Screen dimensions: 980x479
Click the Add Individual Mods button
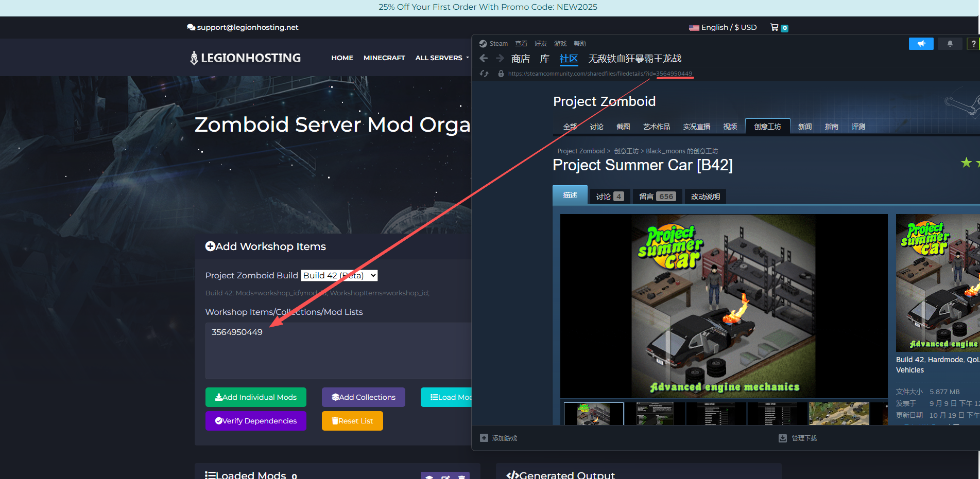(256, 397)
